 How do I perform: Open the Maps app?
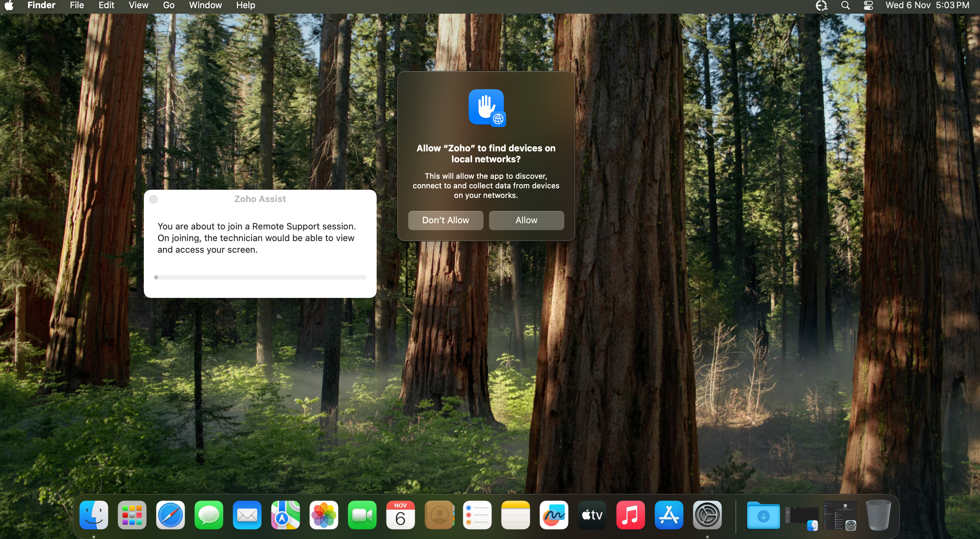click(285, 515)
